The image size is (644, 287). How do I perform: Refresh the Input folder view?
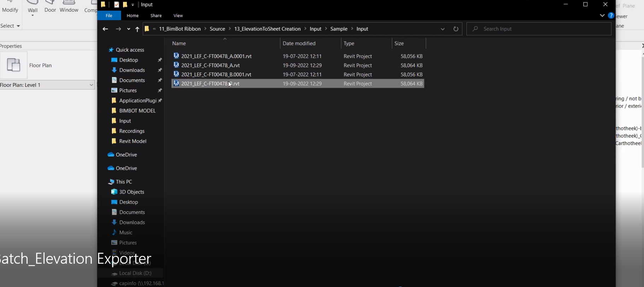click(456, 29)
